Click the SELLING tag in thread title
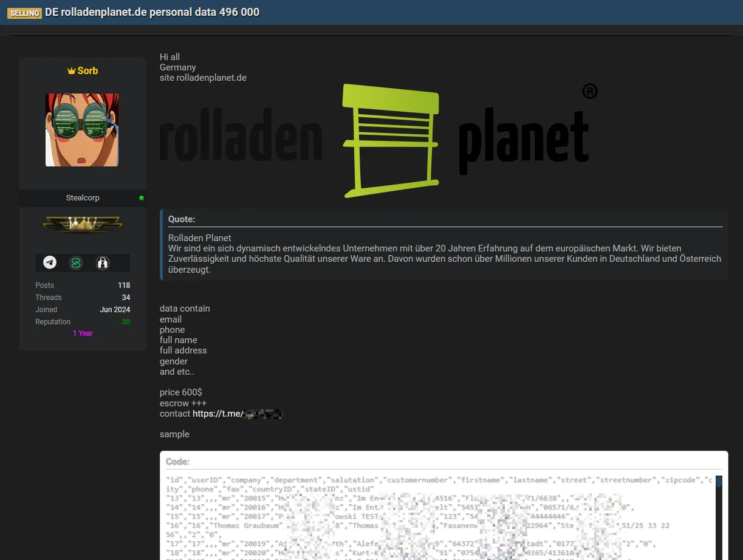 pos(24,13)
